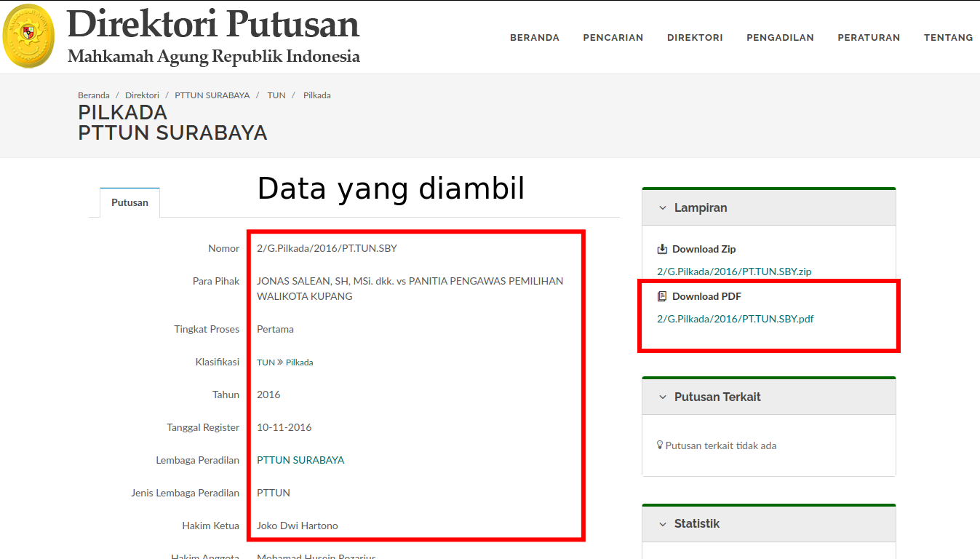Click the Download Zip icon
980x559 pixels.
pos(662,249)
